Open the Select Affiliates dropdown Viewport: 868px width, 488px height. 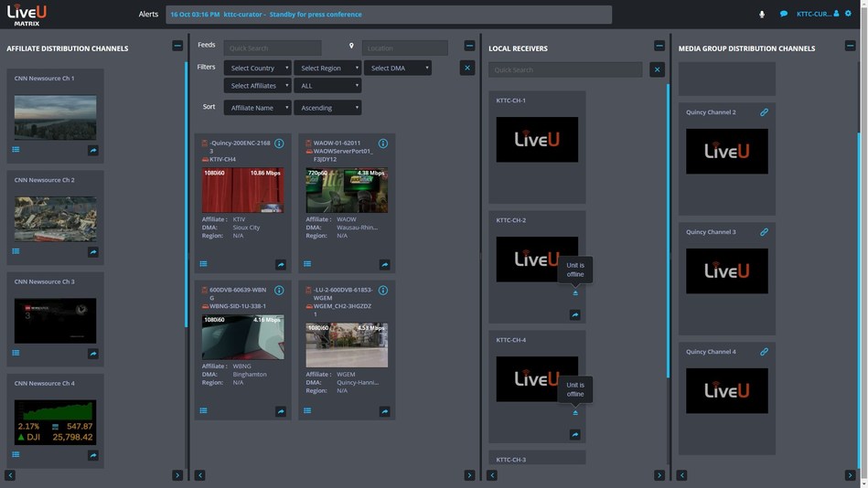(257, 86)
